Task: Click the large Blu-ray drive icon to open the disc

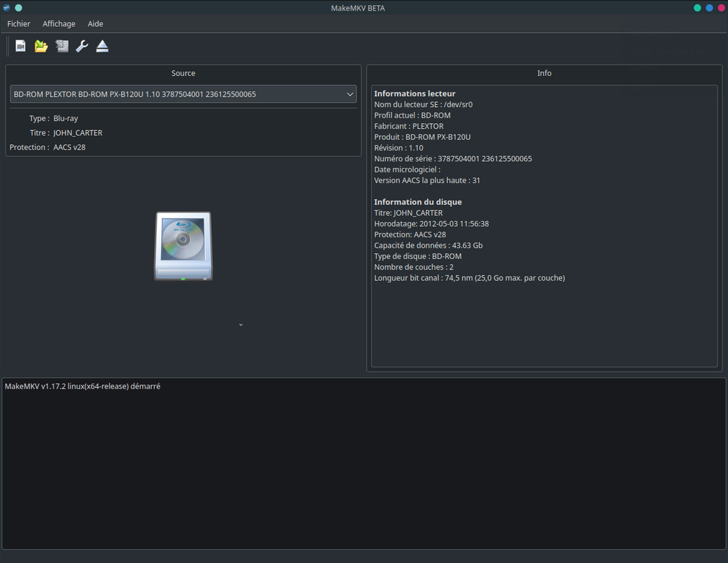Action: pos(184,246)
